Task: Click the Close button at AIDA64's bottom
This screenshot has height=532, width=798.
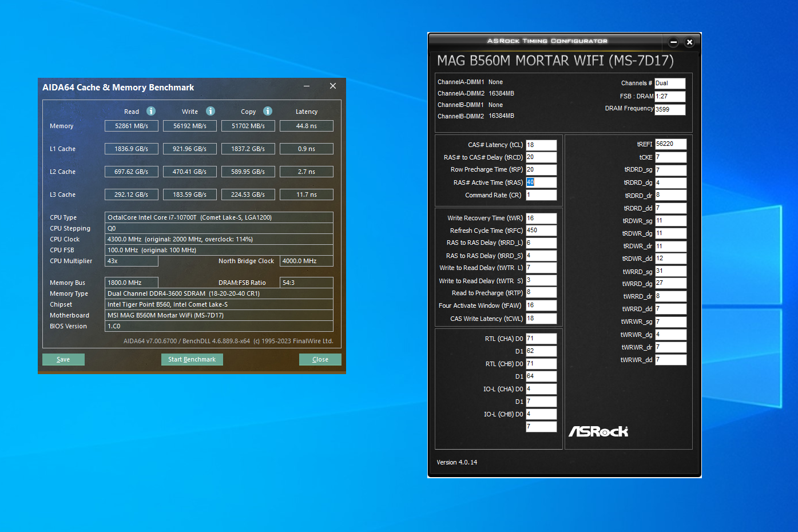Action: click(320, 359)
